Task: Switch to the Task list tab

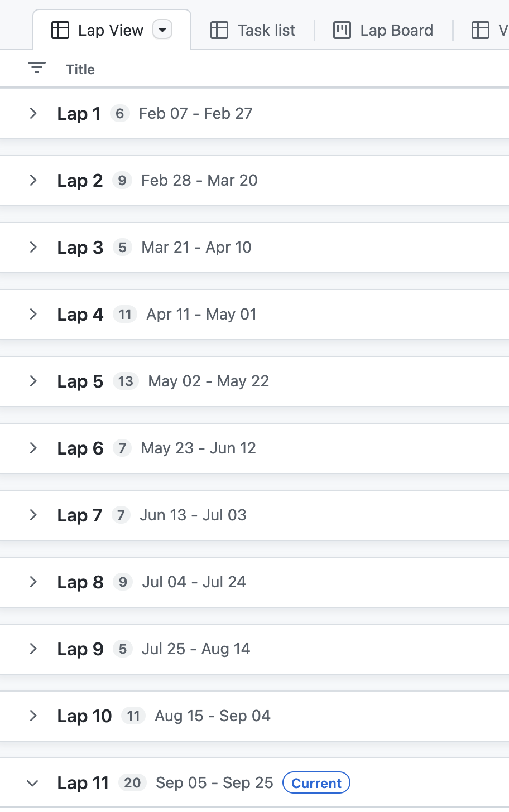Action: [266, 30]
